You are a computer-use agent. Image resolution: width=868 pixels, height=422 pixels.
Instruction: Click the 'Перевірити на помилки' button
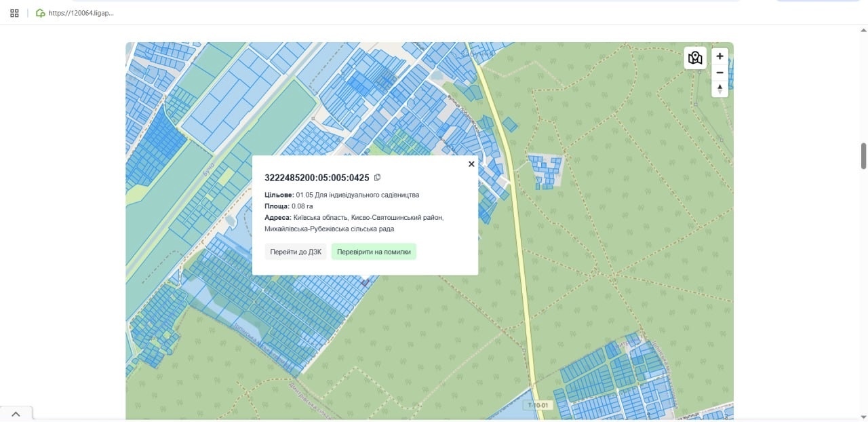374,252
